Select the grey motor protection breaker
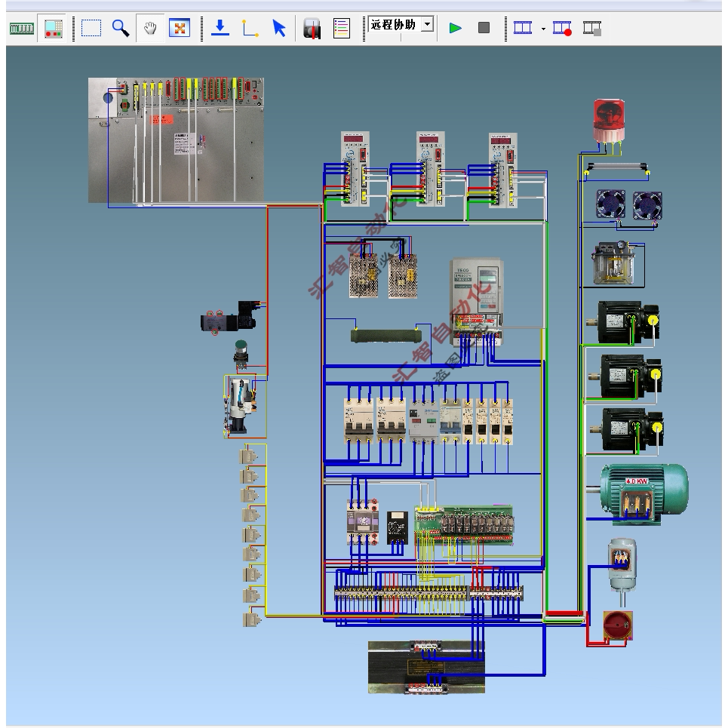Screen dimensions: 728x728 coord(423,421)
